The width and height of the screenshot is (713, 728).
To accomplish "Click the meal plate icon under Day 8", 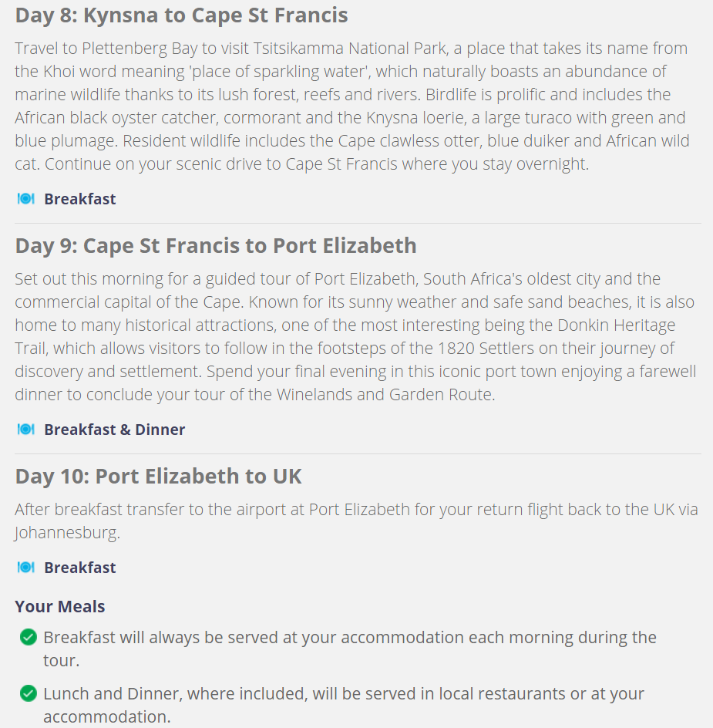I will pyautogui.click(x=26, y=199).
